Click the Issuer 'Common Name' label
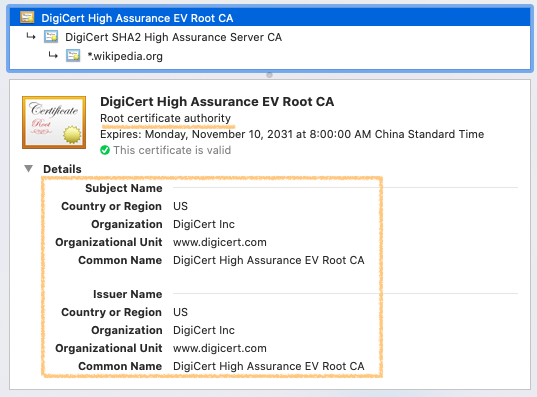This screenshot has height=397, width=537. [x=120, y=366]
